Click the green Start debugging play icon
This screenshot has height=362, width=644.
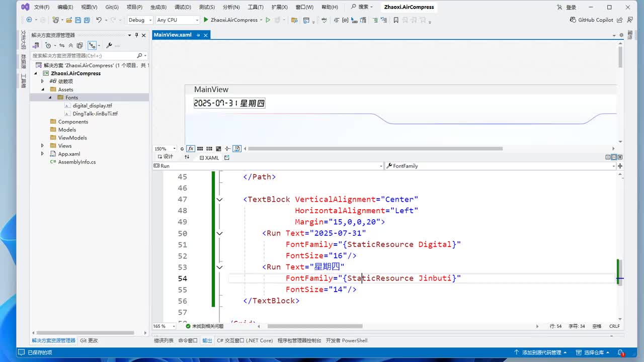(206, 20)
